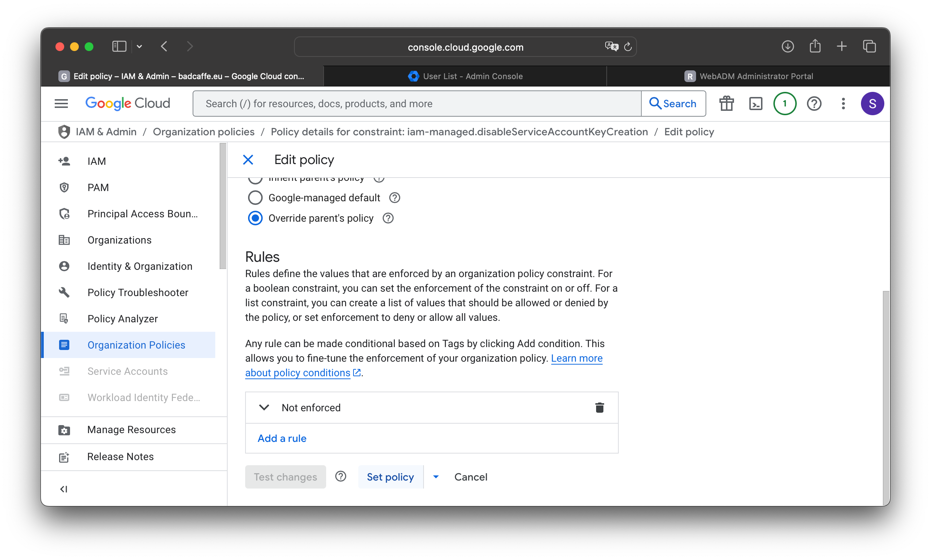Show help for Override parent's policy option
This screenshot has height=560, width=931.
388,218
